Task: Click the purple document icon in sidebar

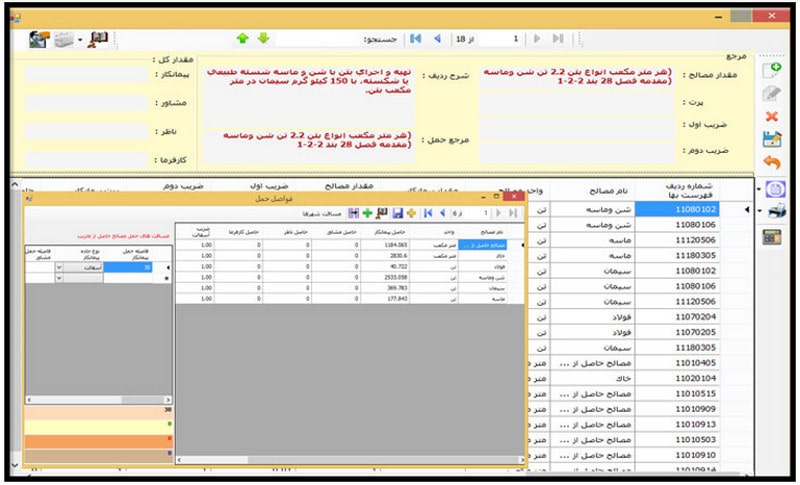Action: tap(775, 189)
